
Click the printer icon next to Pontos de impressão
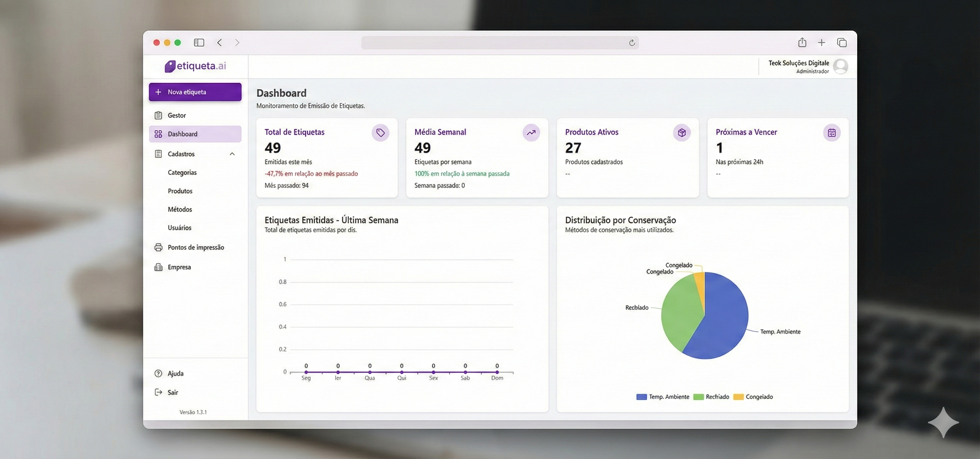tap(159, 247)
